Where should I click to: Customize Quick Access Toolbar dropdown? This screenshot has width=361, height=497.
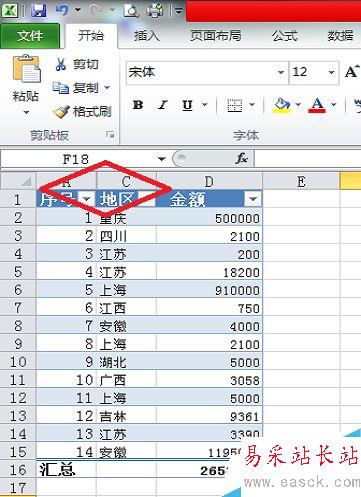point(179,11)
